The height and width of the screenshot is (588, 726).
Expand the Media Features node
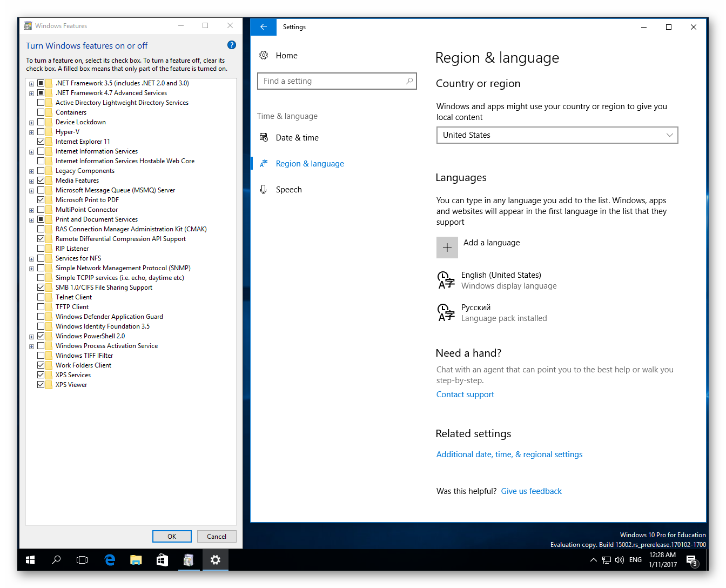[x=31, y=181]
